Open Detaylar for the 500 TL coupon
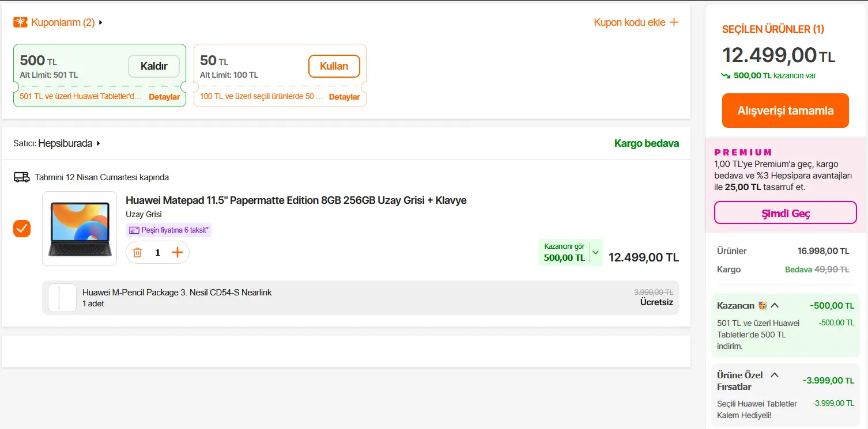 pyautogui.click(x=164, y=97)
